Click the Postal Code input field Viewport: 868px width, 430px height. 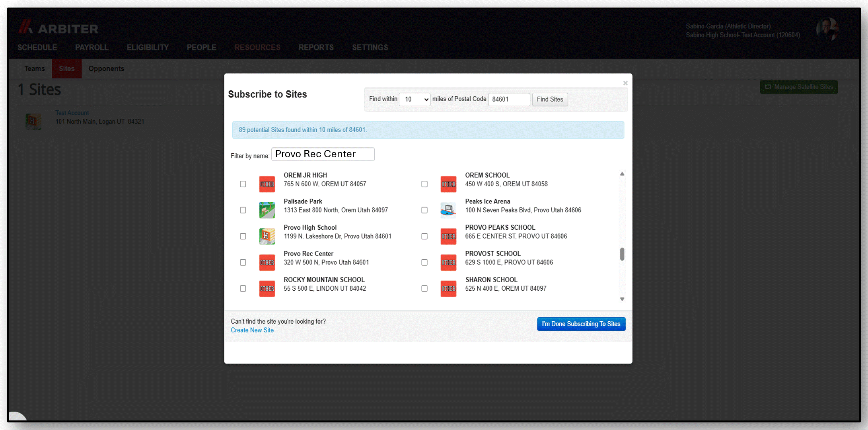pyautogui.click(x=509, y=99)
